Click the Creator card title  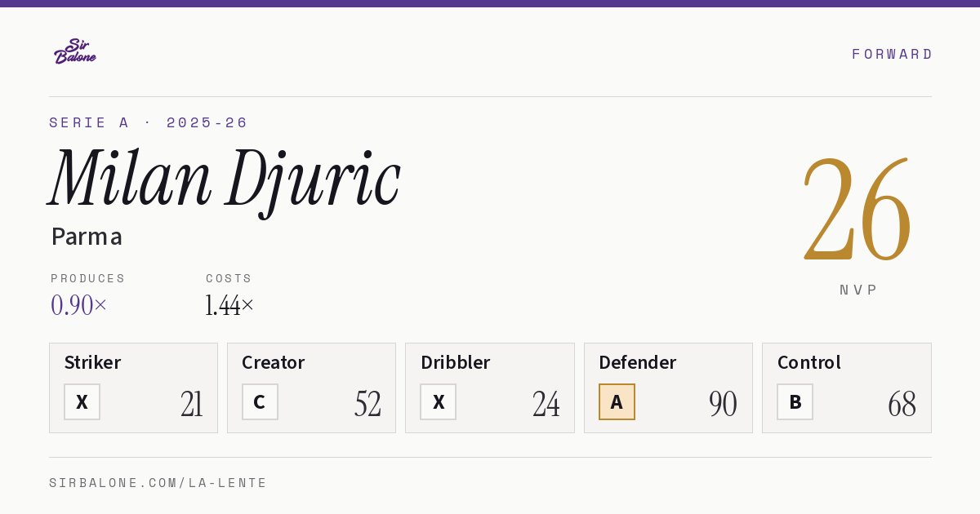coord(274,362)
